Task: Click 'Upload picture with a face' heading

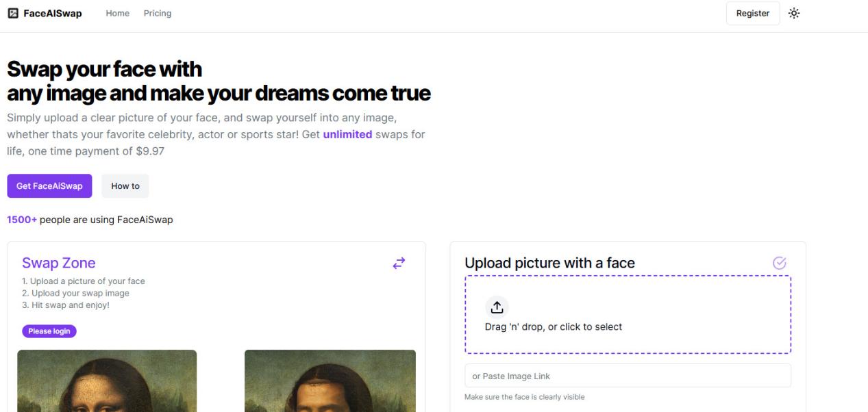Action: (549, 263)
